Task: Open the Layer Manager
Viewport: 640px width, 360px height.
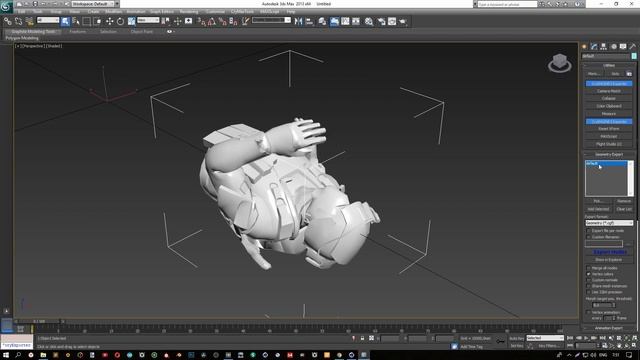Action: pos(322,21)
